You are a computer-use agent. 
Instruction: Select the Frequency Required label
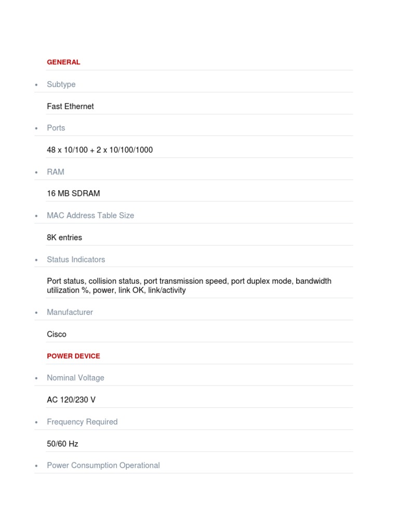tap(82, 422)
